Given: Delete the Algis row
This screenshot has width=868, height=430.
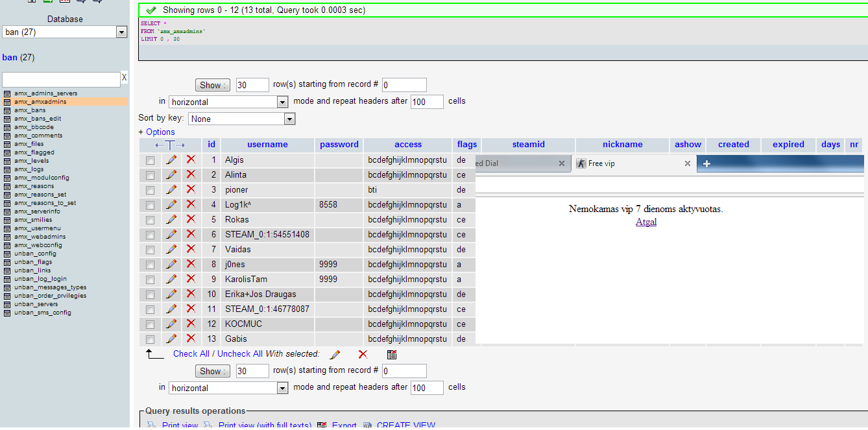Looking at the screenshot, I should [191, 160].
